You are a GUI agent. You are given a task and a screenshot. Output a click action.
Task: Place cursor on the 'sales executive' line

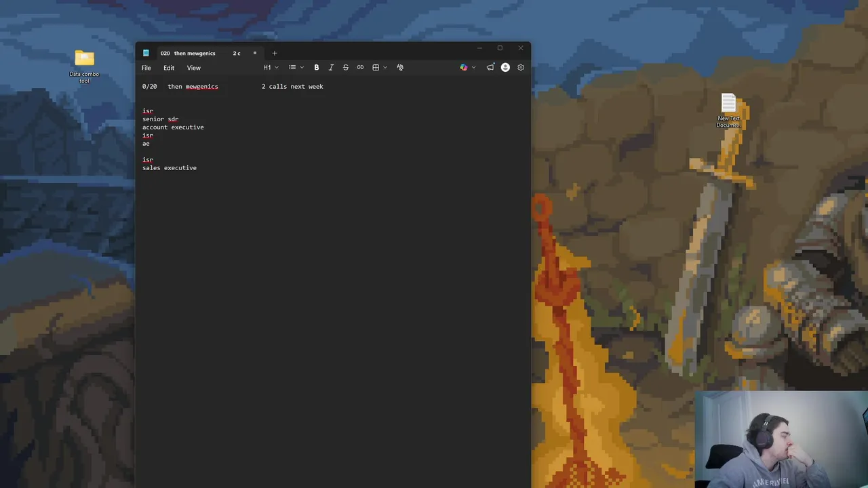tap(170, 168)
